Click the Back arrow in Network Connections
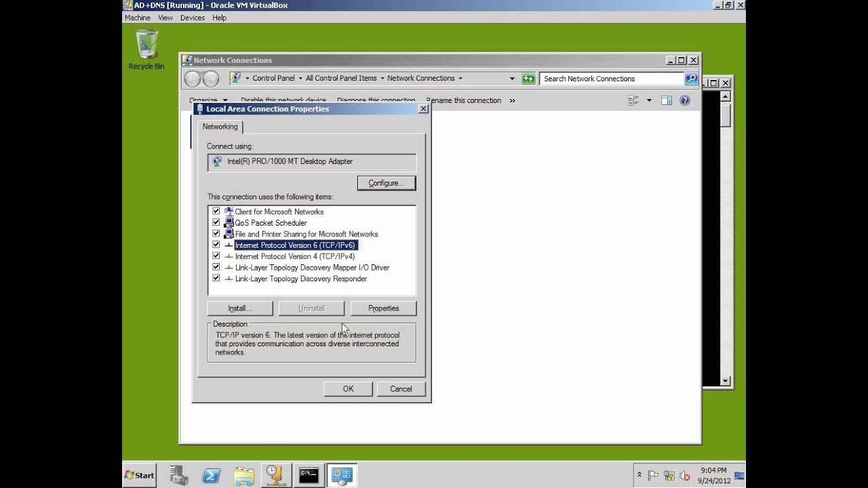Viewport: 868px width, 488px height. [193, 79]
